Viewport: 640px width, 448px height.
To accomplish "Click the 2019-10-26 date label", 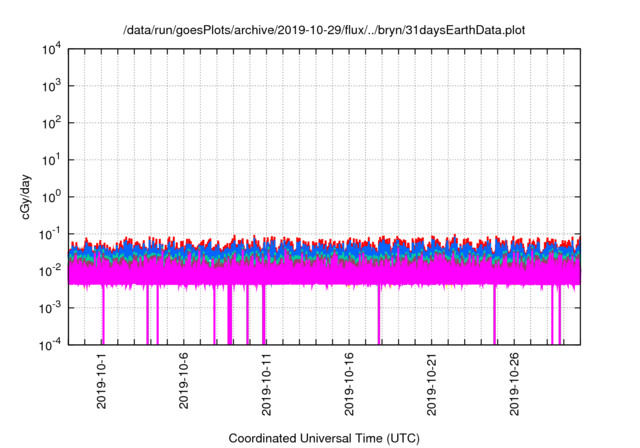I will pyautogui.click(x=514, y=384).
